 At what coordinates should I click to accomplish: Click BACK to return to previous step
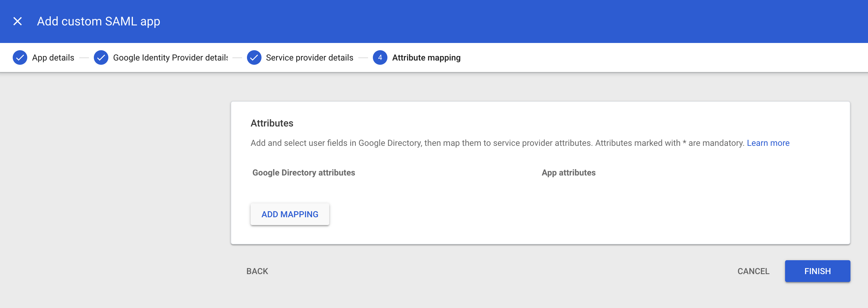tap(257, 271)
